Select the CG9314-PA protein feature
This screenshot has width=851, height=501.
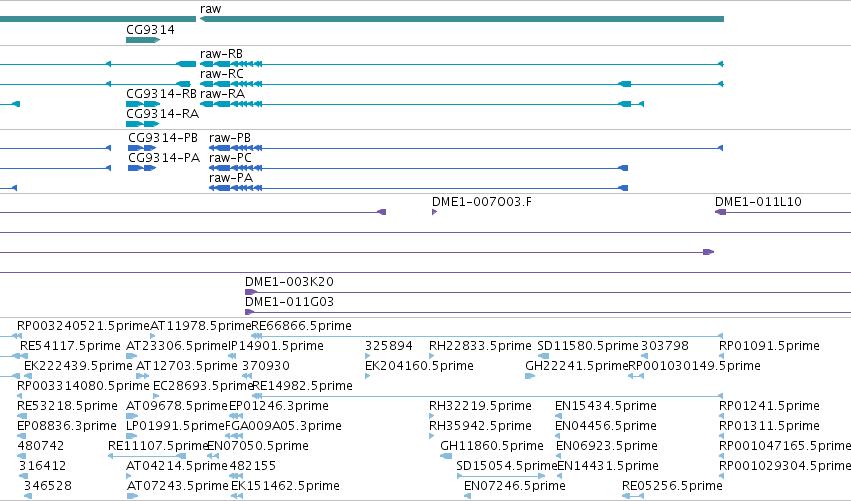coord(142,168)
